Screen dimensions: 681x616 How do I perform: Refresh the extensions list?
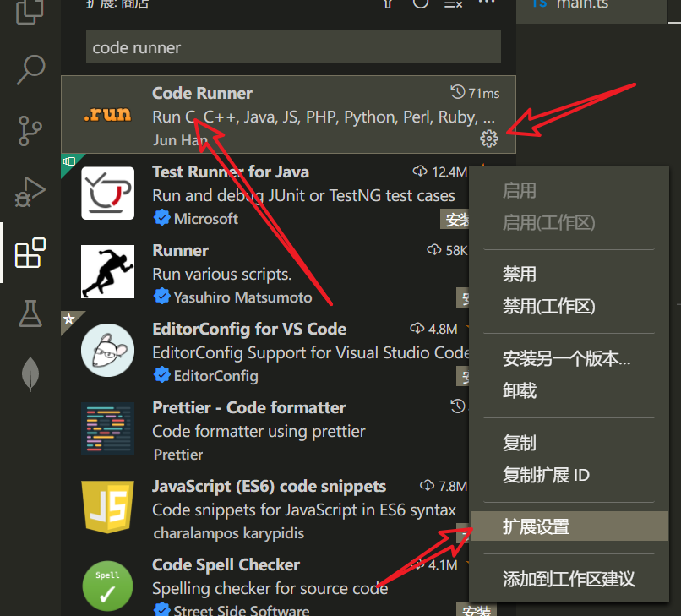click(421, 4)
